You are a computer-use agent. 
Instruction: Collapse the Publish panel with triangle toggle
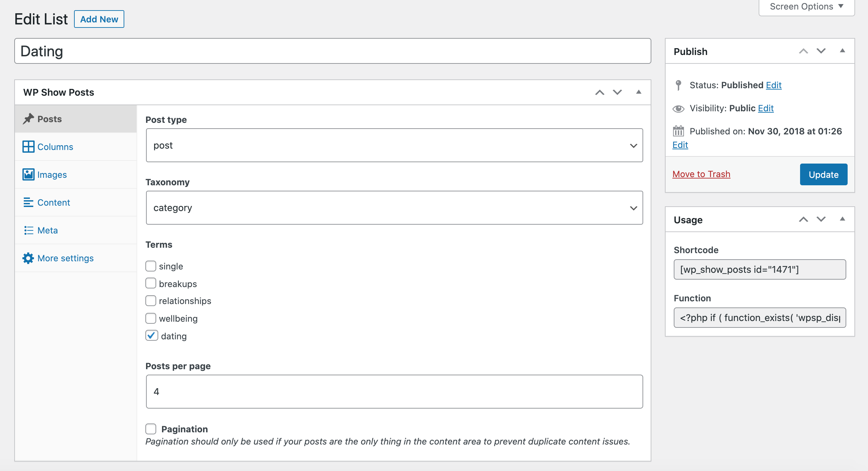842,51
